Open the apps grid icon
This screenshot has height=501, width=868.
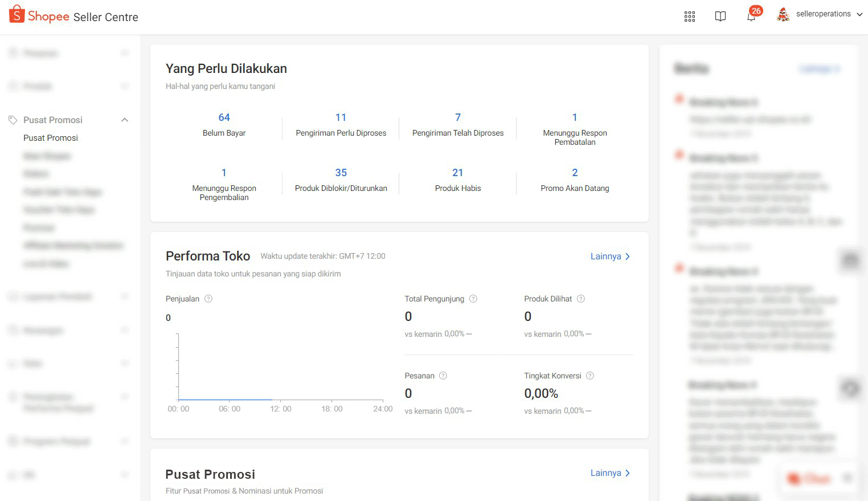point(690,17)
